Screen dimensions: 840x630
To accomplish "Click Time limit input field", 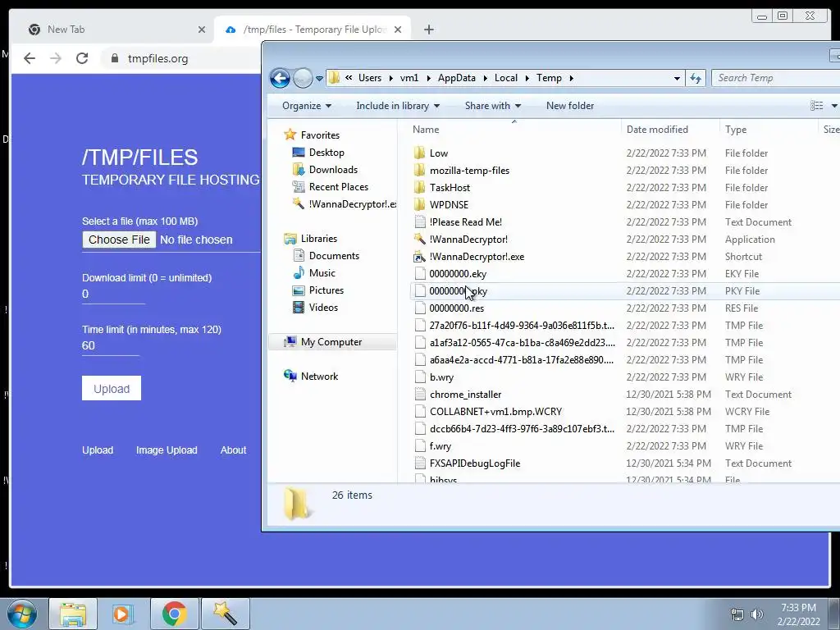I will (111, 346).
